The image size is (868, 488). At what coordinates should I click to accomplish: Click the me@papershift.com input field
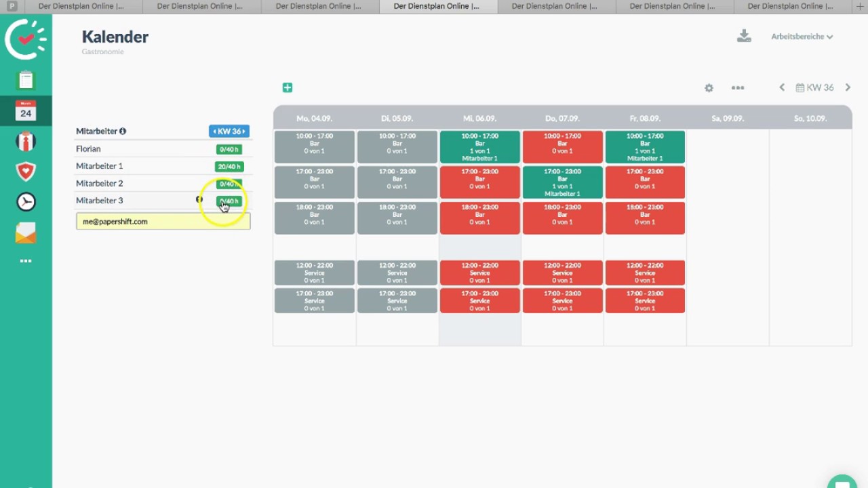click(163, 221)
